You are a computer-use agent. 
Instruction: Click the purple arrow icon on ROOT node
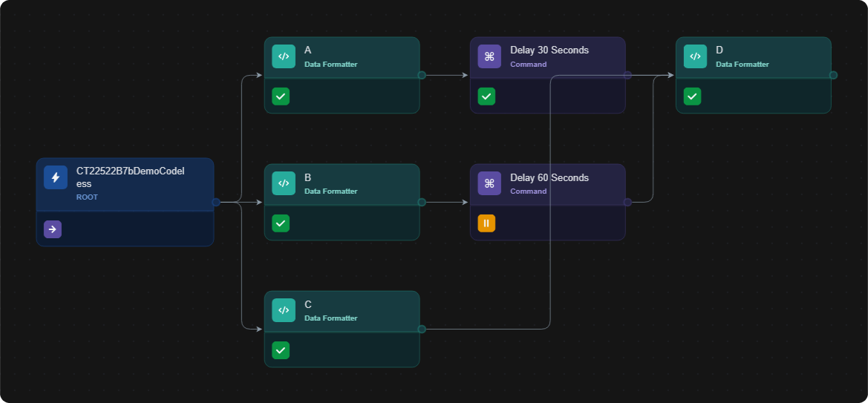(x=53, y=229)
